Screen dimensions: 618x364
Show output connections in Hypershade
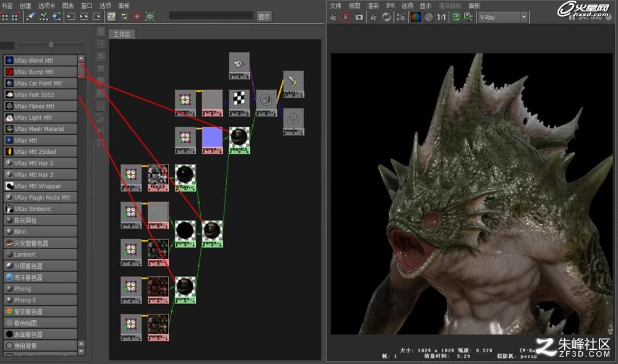coord(97,17)
